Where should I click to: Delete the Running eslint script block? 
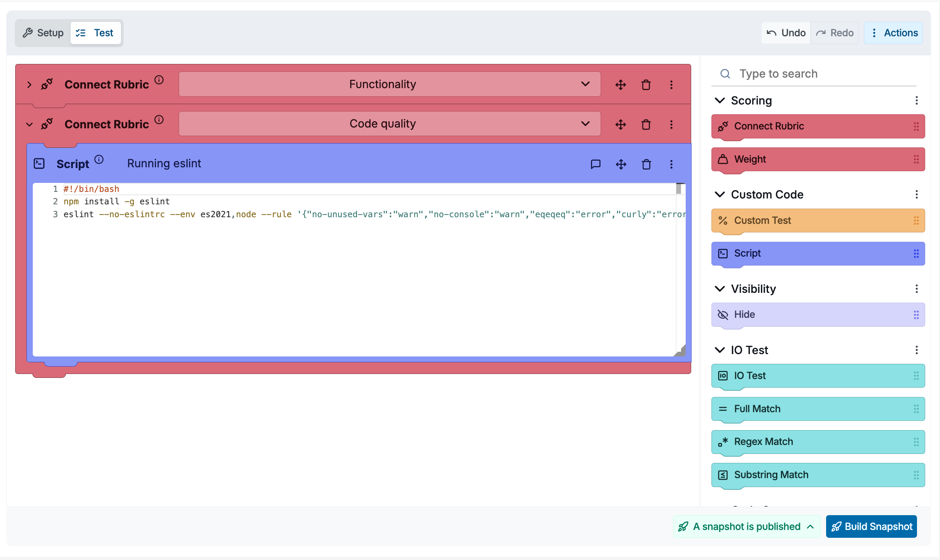[x=646, y=164]
